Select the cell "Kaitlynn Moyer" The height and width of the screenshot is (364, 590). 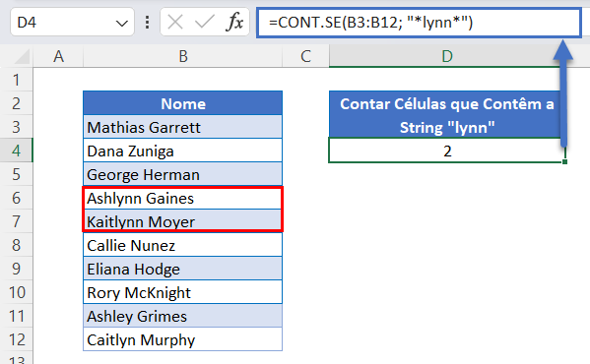tap(183, 221)
